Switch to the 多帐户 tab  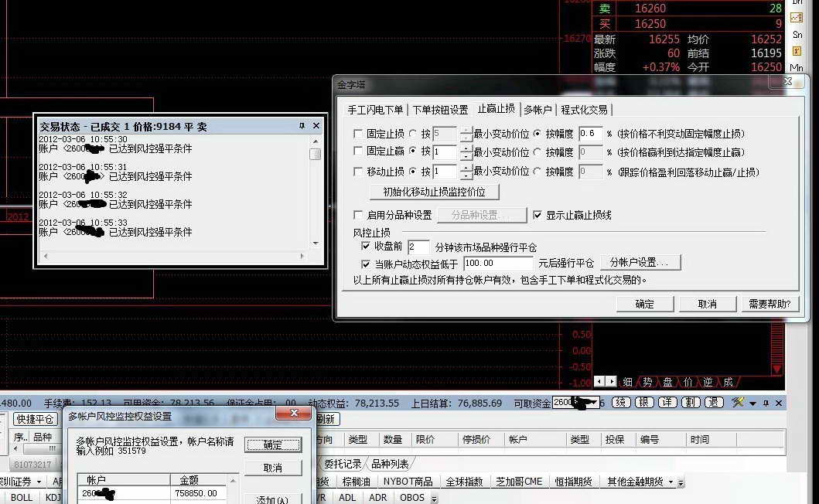click(x=538, y=110)
